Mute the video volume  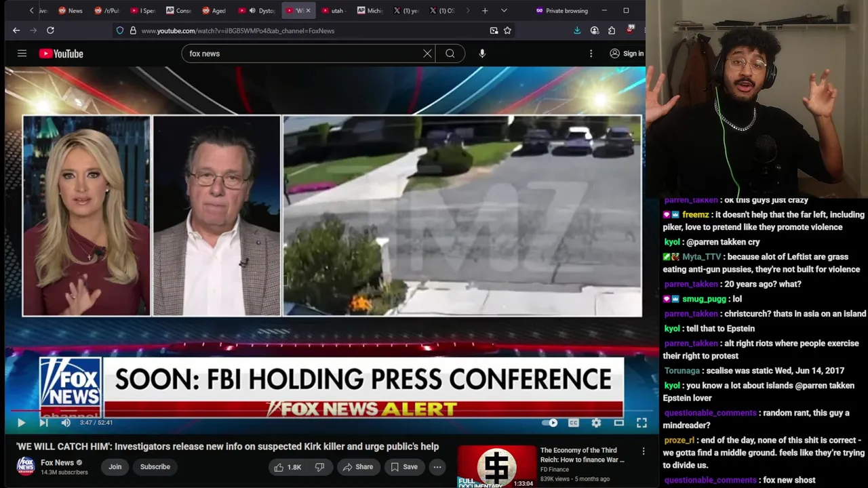(x=66, y=423)
